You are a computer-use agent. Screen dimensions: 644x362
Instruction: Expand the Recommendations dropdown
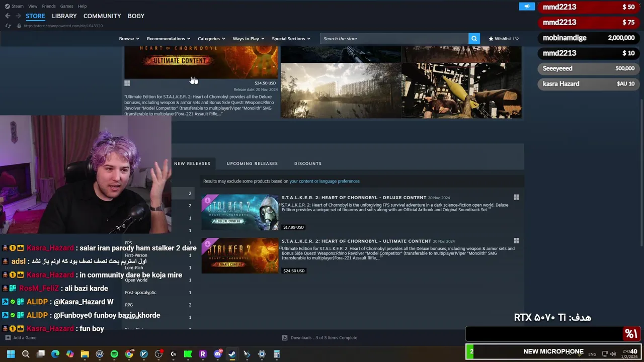169,39
